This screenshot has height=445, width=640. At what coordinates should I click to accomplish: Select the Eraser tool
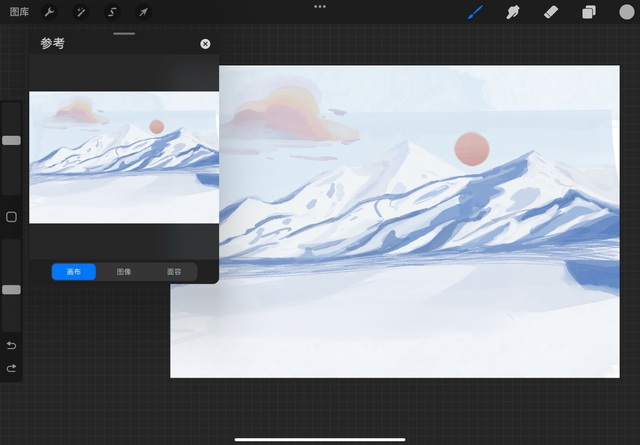[x=551, y=12]
